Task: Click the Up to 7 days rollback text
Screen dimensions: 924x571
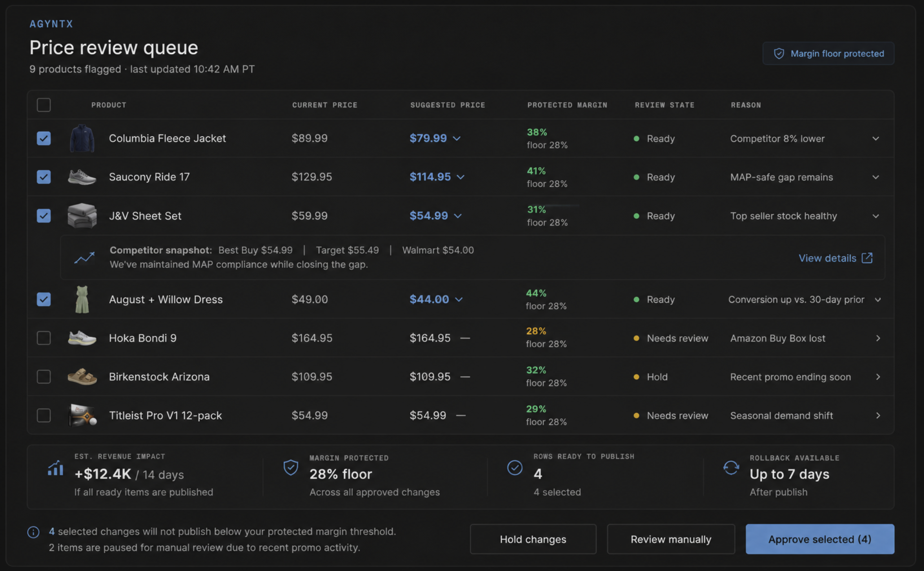Action: click(790, 474)
